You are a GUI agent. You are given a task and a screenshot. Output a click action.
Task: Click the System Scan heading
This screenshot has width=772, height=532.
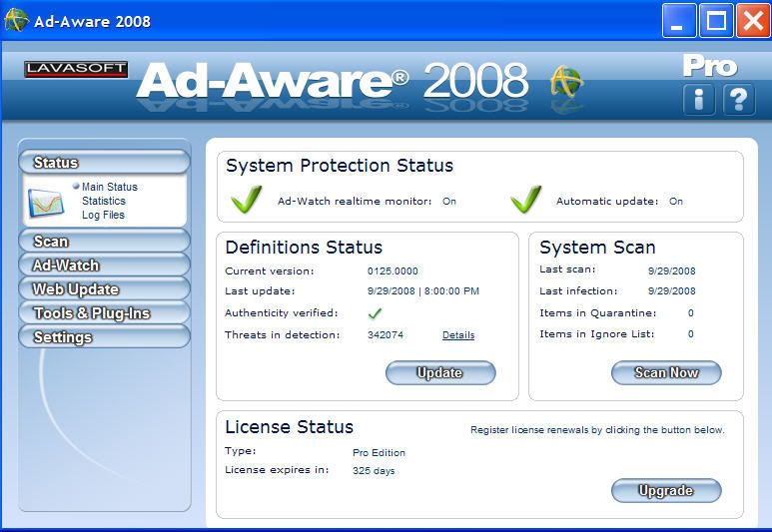click(x=597, y=248)
